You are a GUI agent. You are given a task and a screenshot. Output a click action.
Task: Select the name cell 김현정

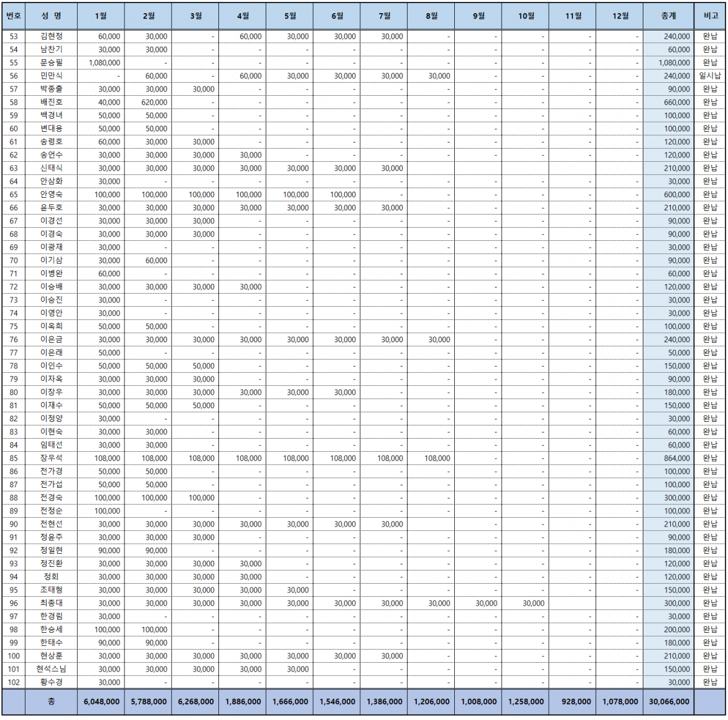pos(51,36)
